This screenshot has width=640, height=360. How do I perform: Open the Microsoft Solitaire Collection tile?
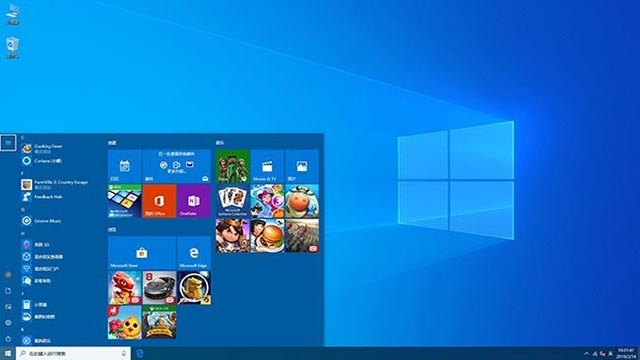pos(232,201)
